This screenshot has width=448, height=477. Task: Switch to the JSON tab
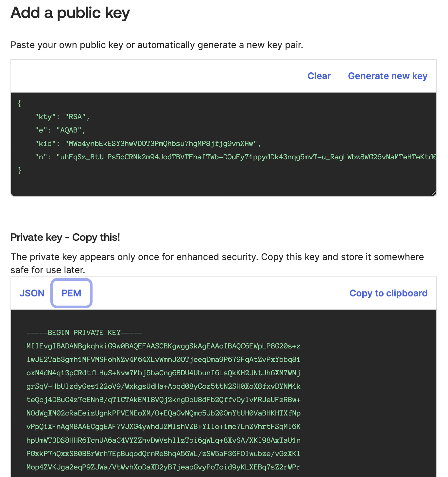(32, 293)
